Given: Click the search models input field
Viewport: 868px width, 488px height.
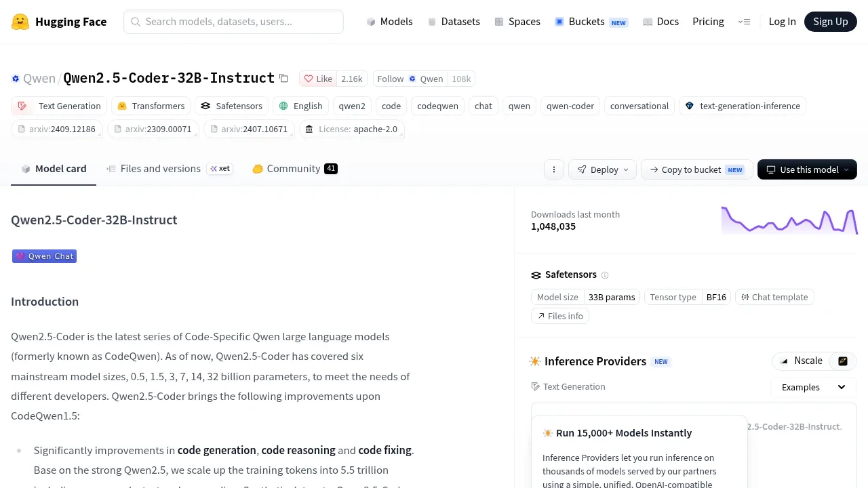Looking at the screenshot, I should click(x=233, y=22).
